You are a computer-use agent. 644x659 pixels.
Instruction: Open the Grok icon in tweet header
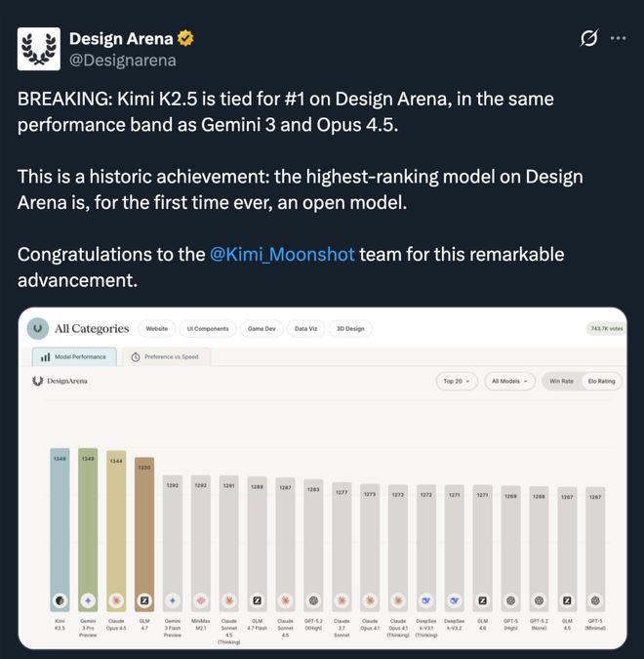pos(588,38)
